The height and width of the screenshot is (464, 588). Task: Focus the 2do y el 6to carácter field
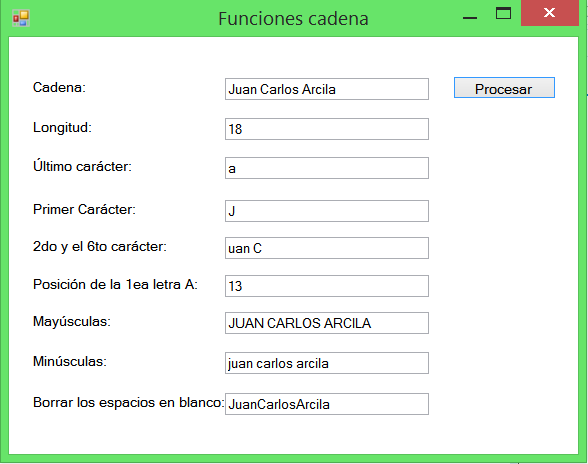327,248
